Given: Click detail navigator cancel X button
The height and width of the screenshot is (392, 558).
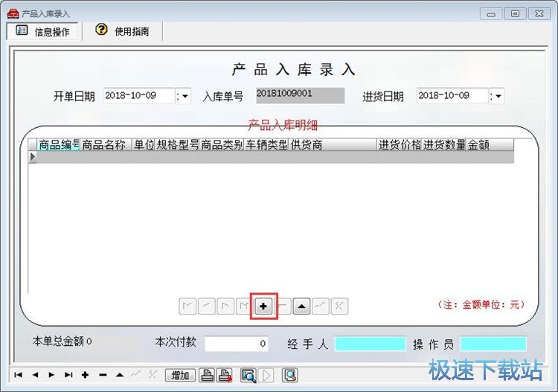Looking at the screenshot, I should click(339, 306).
